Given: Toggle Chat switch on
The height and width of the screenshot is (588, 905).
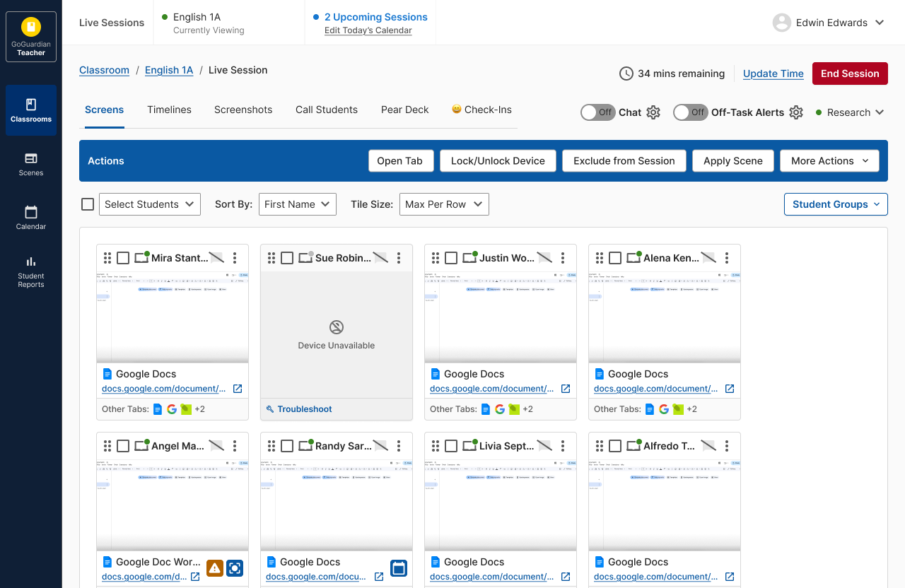Looking at the screenshot, I should pyautogui.click(x=598, y=112).
